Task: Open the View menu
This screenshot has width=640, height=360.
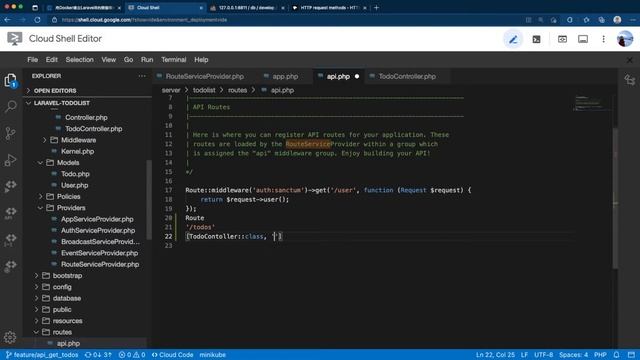Action: click(109, 60)
